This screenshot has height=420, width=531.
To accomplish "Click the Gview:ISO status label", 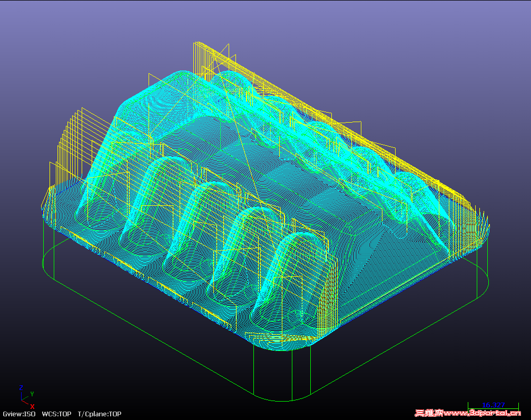I will coord(19,414).
